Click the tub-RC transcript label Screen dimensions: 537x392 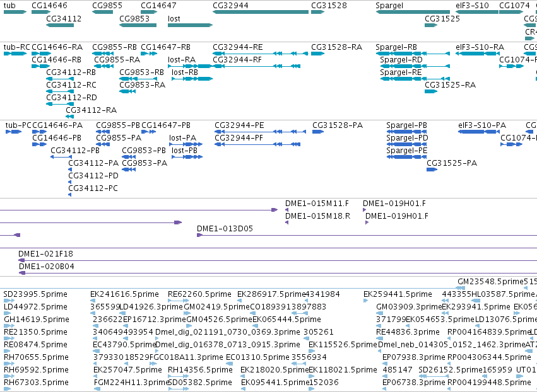(x=17, y=47)
